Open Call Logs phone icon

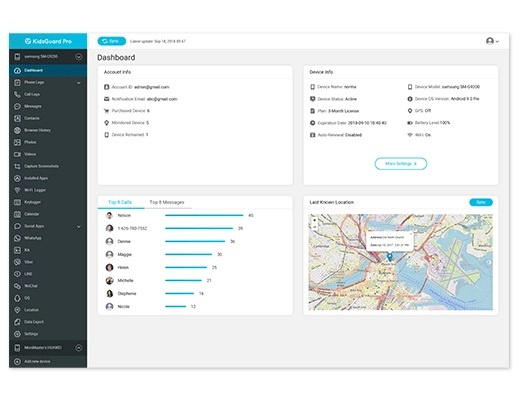pos(17,94)
